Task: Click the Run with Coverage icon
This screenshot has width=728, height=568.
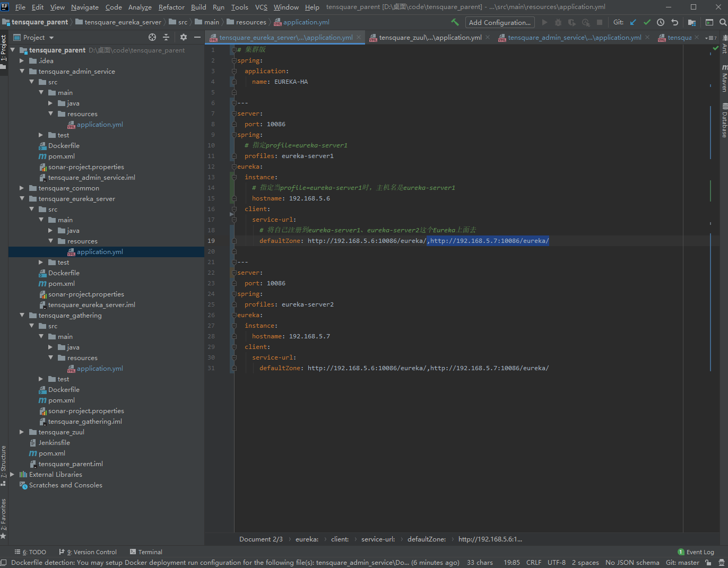Action: pyautogui.click(x=572, y=22)
